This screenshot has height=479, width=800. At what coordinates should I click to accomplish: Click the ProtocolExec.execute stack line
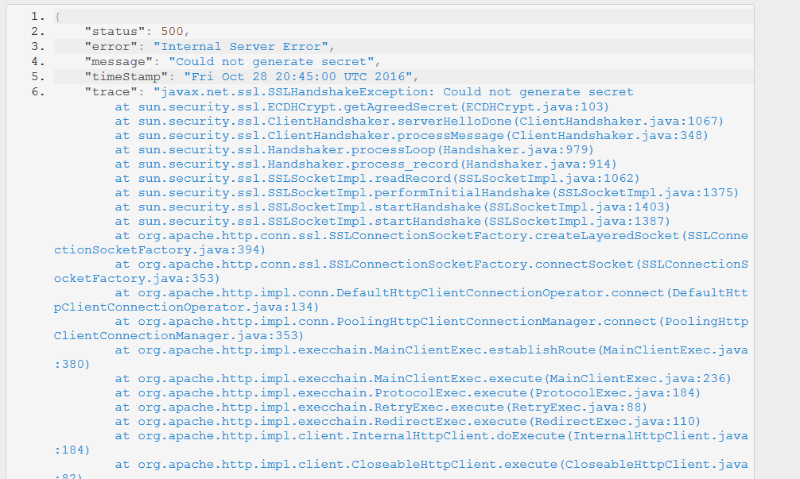[x=408, y=393]
